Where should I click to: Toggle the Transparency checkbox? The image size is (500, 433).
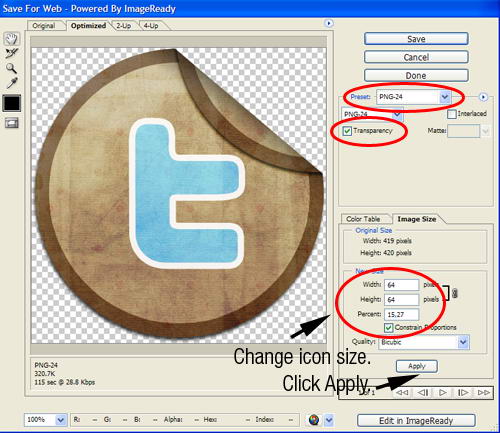[x=347, y=131]
